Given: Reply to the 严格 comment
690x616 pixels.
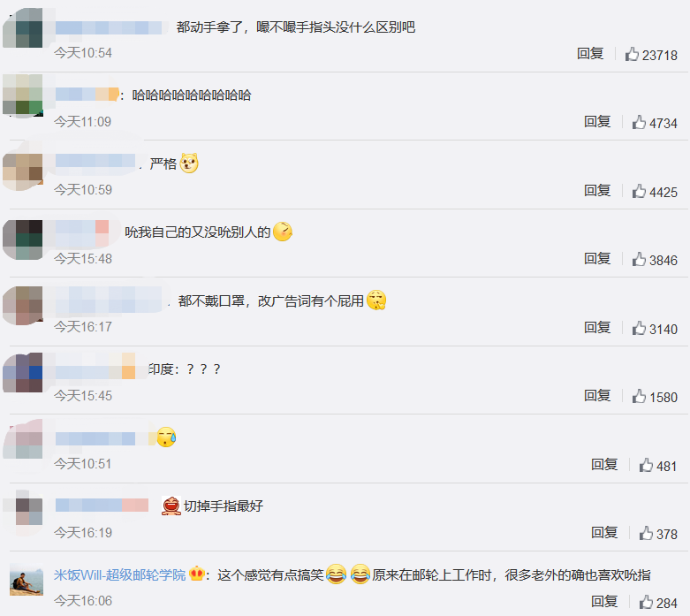Looking at the screenshot, I should click(x=597, y=191).
